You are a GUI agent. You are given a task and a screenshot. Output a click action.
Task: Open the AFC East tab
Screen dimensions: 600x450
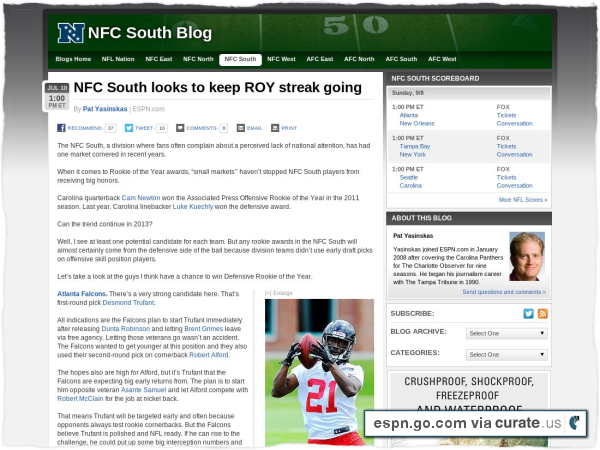[320, 59]
